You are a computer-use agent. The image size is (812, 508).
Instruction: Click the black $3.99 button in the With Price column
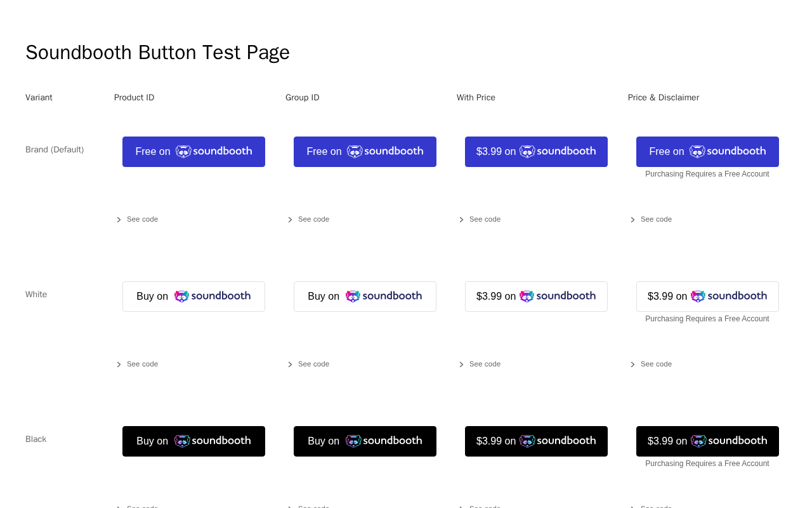tap(536, 441)
